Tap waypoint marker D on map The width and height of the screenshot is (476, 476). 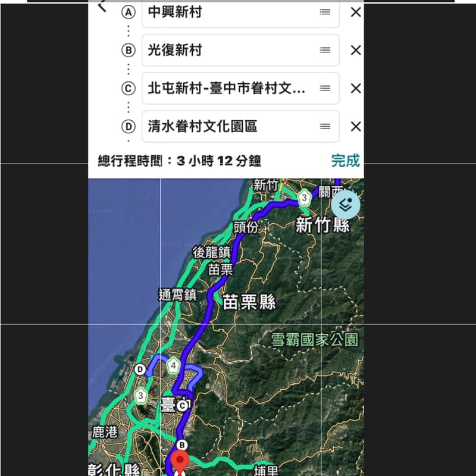point(140,369)
